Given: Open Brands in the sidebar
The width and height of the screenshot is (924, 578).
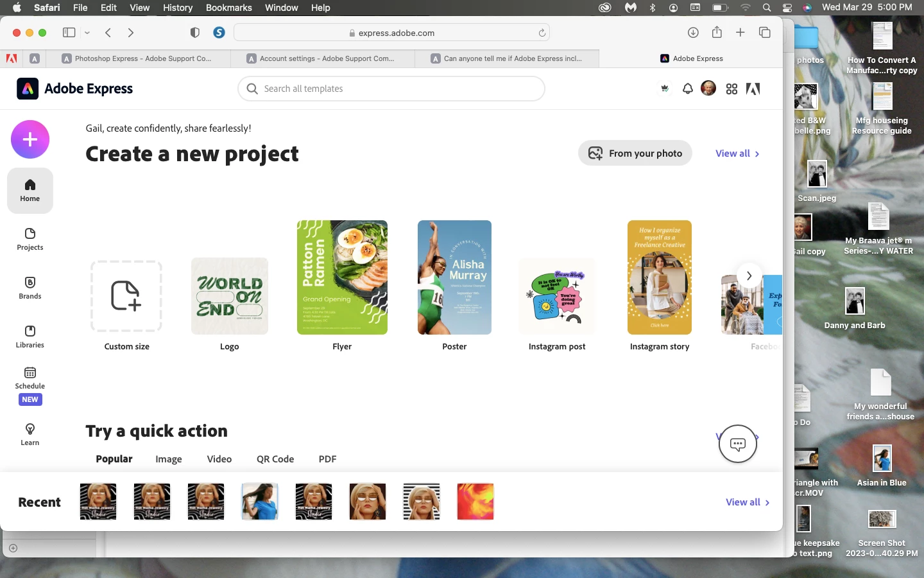Looking at the screenshot, I should (x=30, y=288).
